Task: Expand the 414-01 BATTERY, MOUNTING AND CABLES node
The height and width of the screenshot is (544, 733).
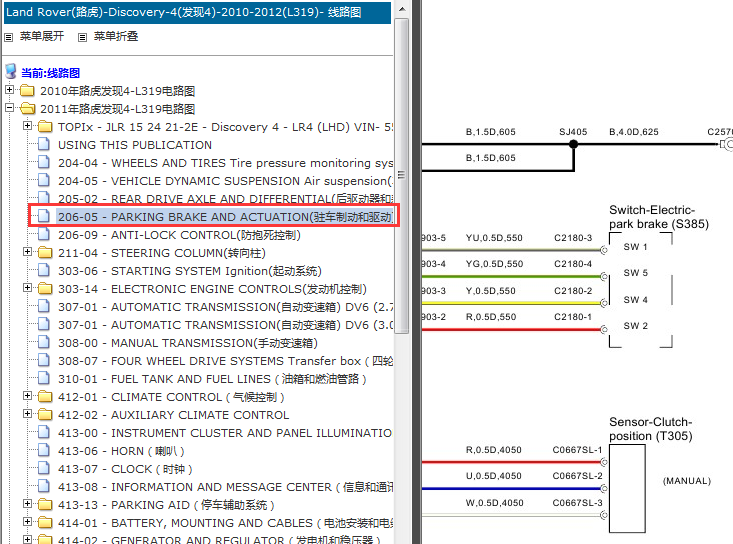Action: 28,522
